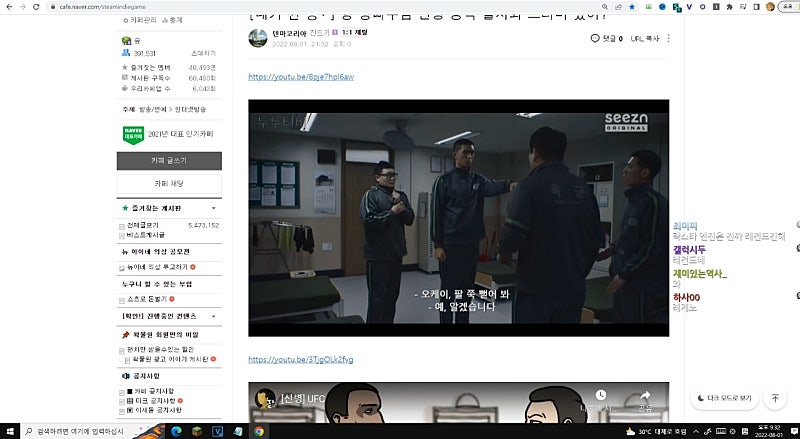Open the 카페관리 cafe management link
This screenshot has height=439, width=800.
(139, 20)
